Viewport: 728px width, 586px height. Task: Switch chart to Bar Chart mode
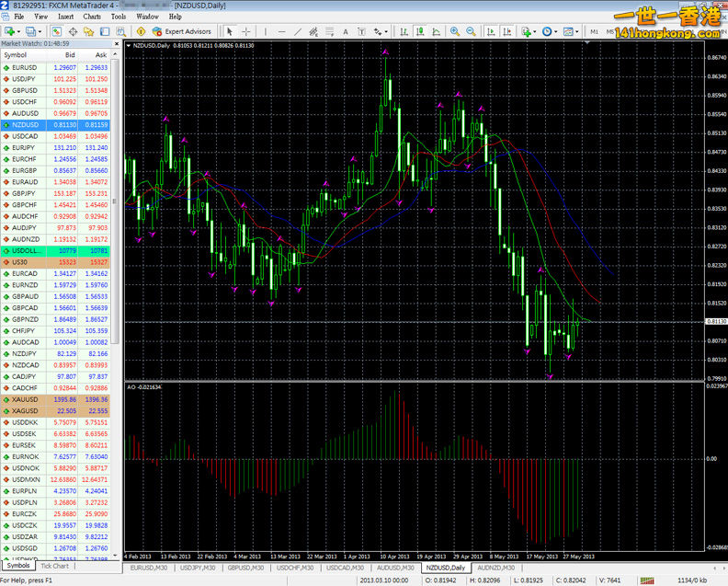[x=404, y=31]
